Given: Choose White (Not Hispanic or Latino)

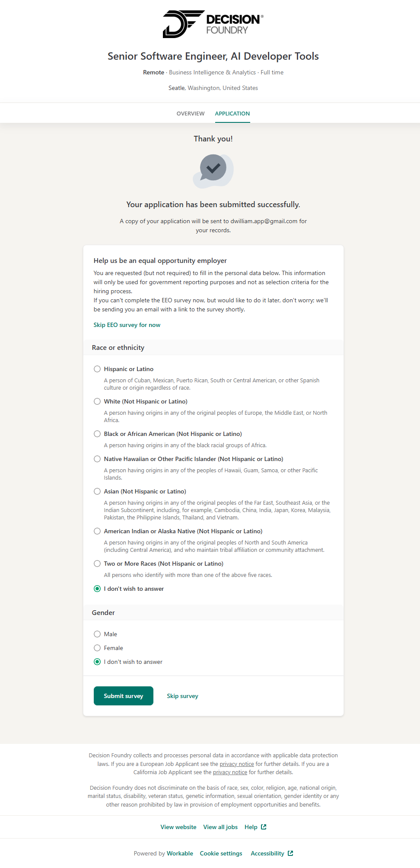Looking at the screenshot, I should tap(97, 401).
